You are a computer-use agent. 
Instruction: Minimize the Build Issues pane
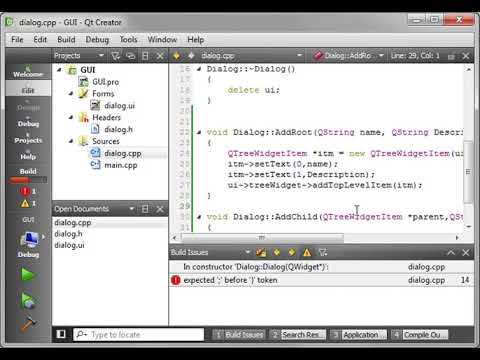click(451, 252)
